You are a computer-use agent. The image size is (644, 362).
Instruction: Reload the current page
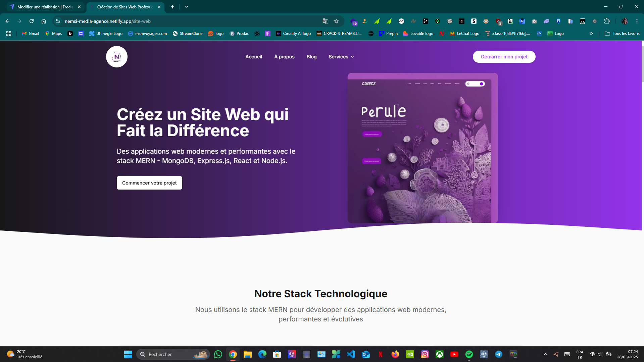click(32, 21)
